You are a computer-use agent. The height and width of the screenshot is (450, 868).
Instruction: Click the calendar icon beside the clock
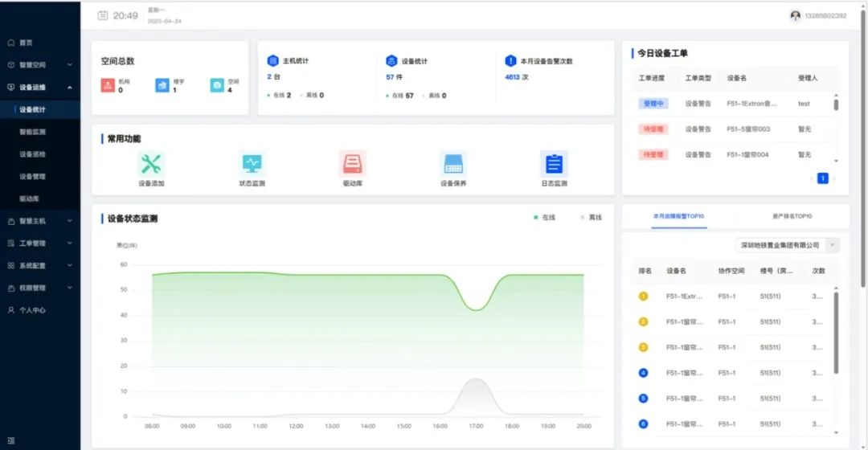tap(102, 15)
